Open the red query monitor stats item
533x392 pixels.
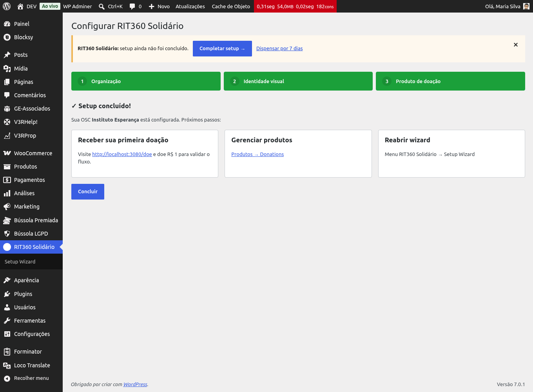(x=295, y=6)
